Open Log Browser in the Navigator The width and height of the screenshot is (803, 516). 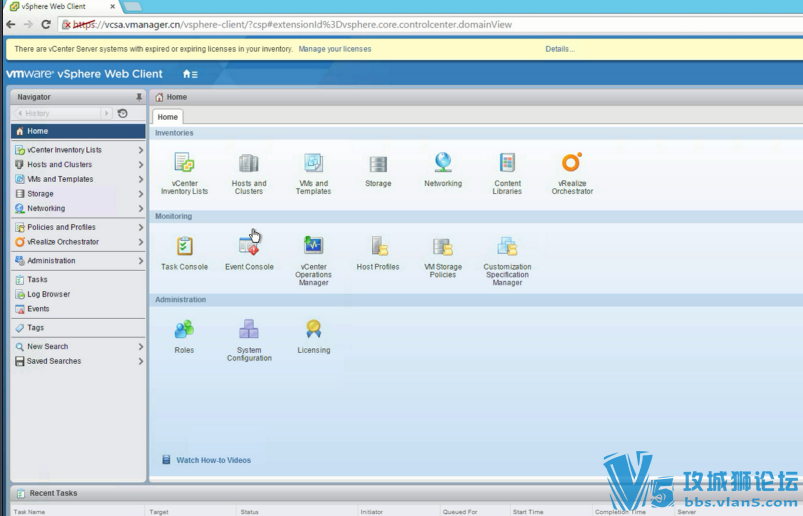pos(49,294)
